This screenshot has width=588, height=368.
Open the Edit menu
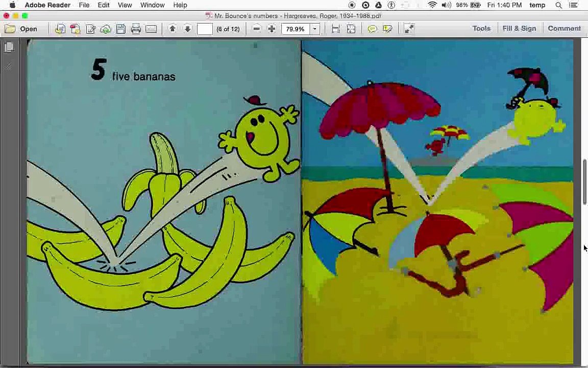tap(104, 5)
